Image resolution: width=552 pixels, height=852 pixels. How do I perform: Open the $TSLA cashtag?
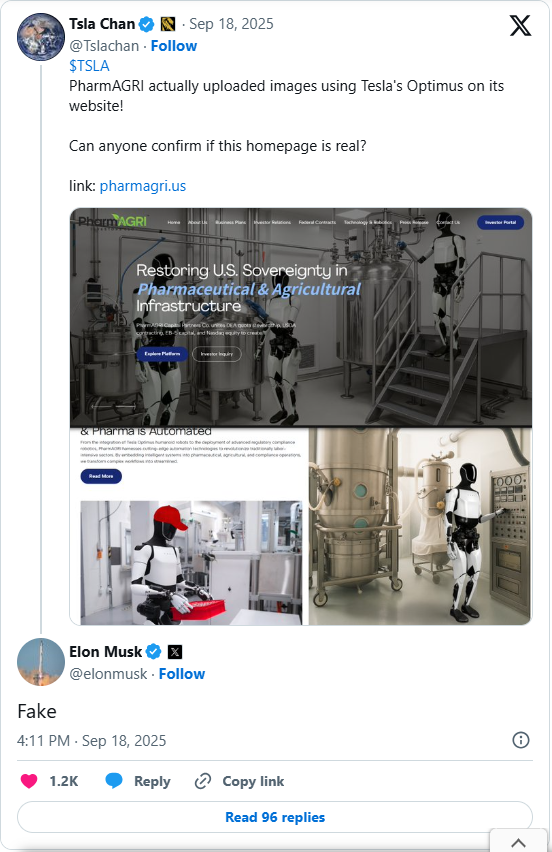pos(89,66)
